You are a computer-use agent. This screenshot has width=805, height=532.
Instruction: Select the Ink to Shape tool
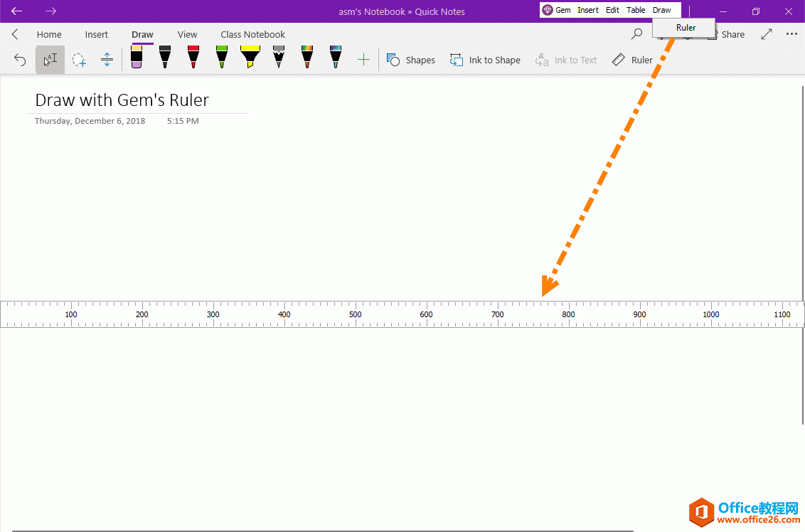(485, 60)
